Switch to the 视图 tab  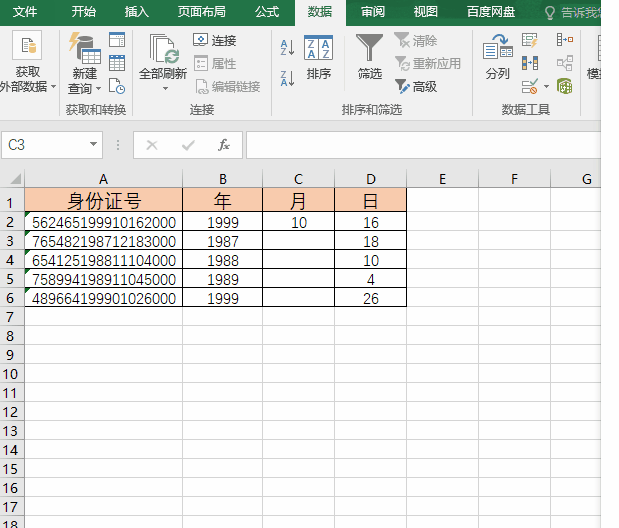click(x=426, y=12)
